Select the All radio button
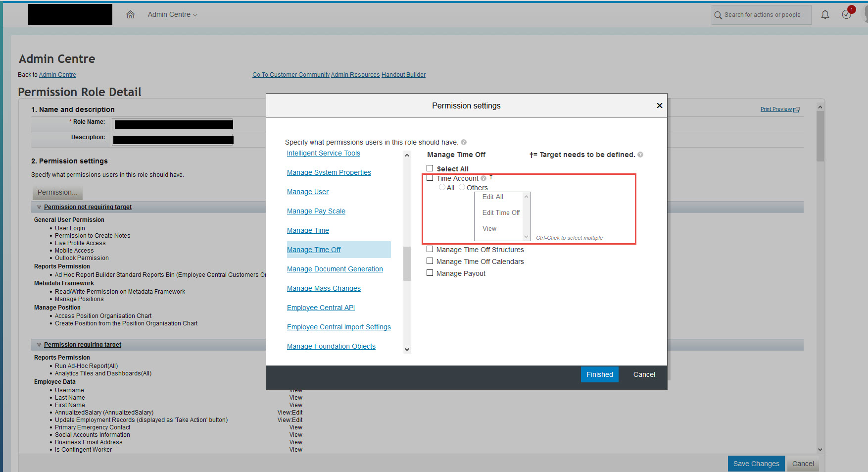 442,187
